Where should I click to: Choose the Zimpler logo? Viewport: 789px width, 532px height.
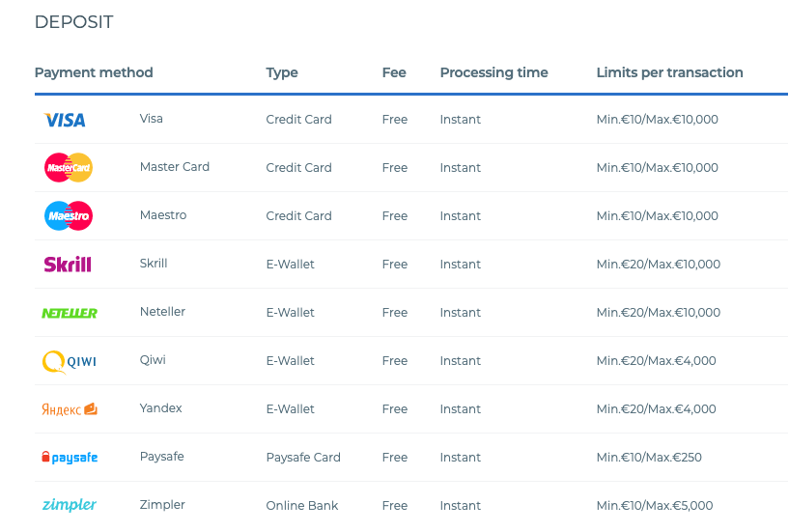coord(70,505)
